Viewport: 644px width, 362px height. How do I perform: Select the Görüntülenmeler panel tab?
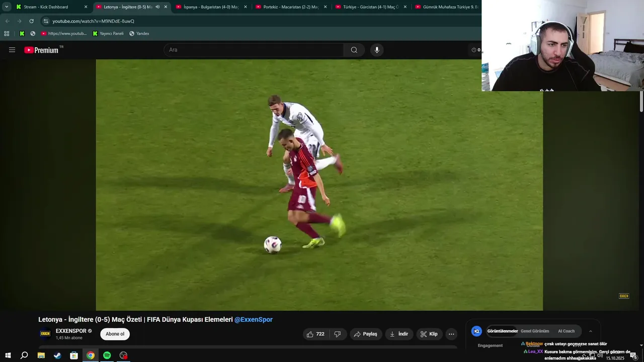click(x=503, y=331)
